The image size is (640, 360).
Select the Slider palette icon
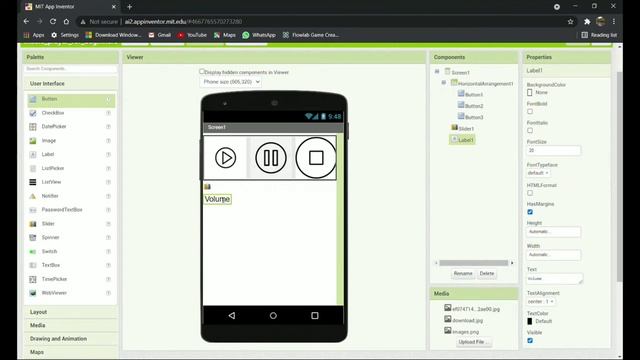(x=33, y=224)
